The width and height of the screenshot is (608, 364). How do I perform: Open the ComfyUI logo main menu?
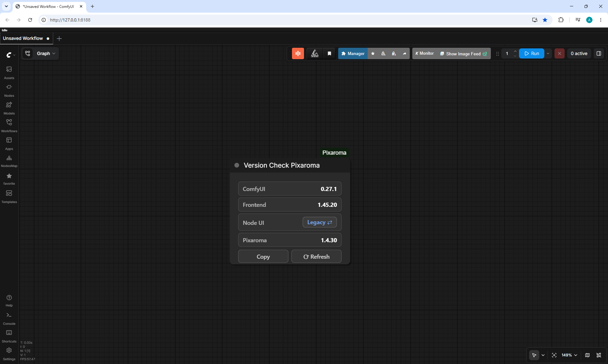(10, 55)
